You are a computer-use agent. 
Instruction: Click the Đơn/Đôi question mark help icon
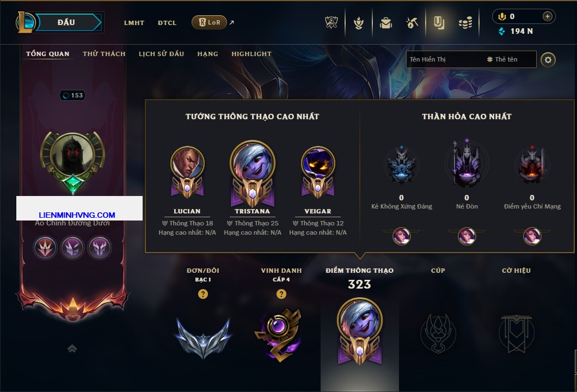click(202, 293)
